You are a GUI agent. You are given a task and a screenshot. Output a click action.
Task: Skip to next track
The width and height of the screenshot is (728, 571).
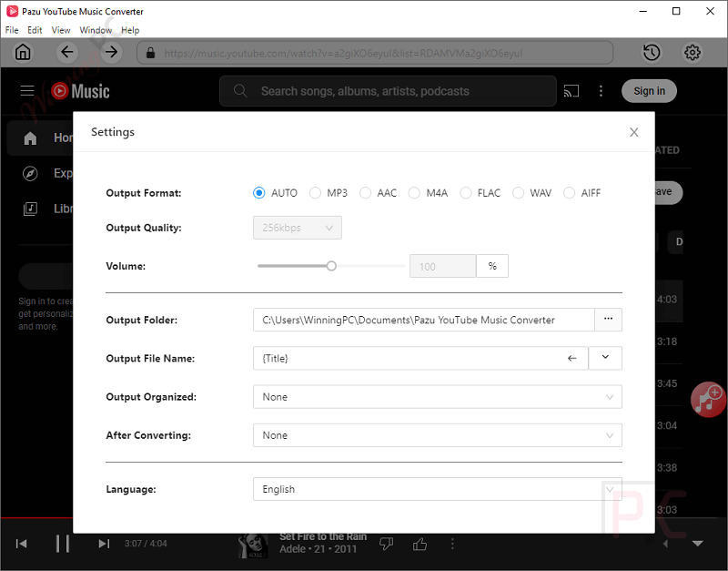pos(104,544)
